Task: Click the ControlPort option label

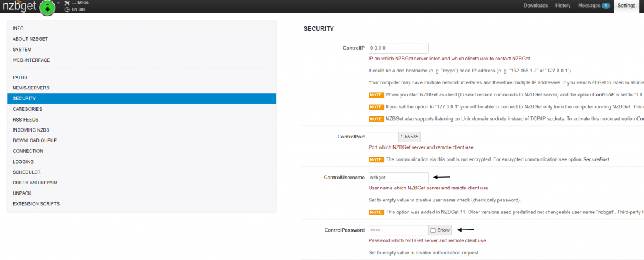Action: pos(351,137)
